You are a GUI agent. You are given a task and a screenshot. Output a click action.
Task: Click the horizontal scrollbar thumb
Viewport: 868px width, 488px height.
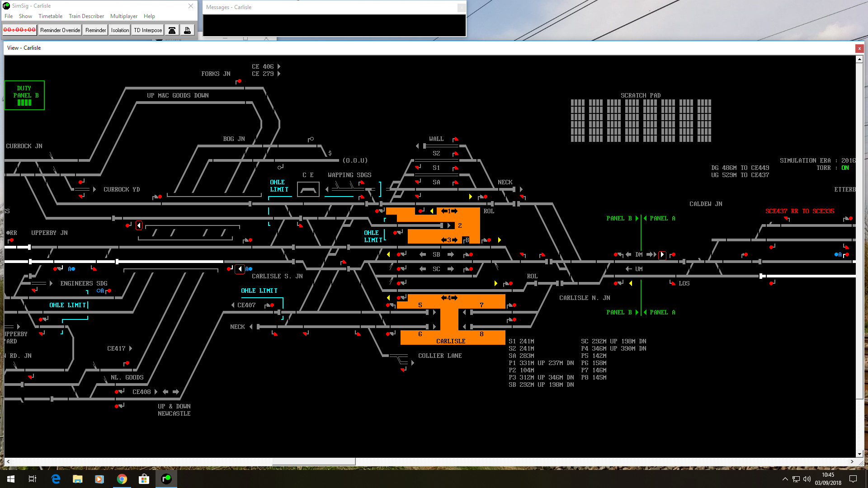(x=314, y=462)
